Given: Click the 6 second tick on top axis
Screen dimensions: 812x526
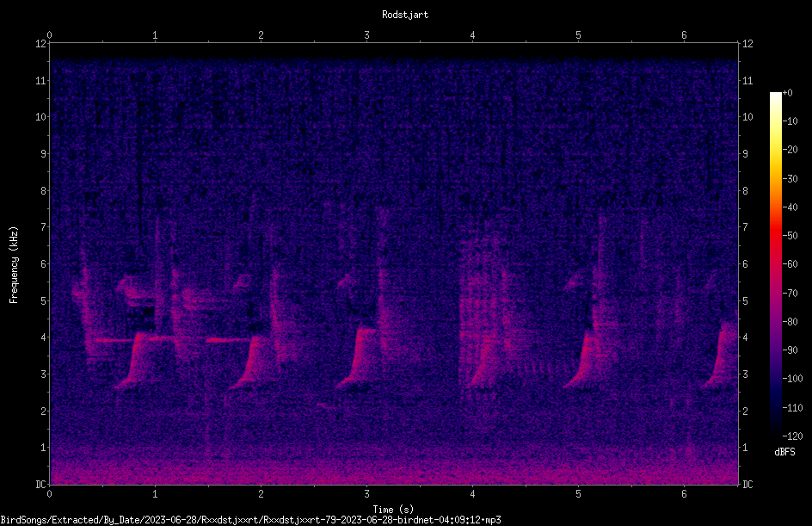Looking at the screenshot, I should click(684, 35).
